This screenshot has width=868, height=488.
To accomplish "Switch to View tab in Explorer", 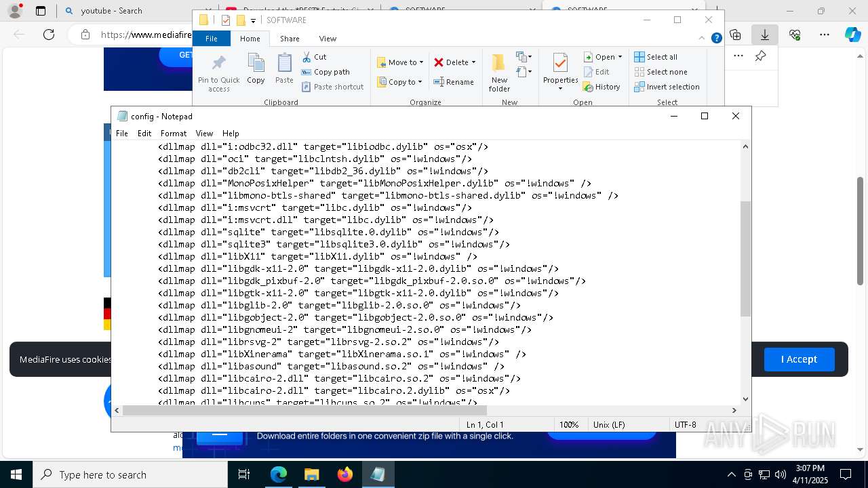I will pos(328,39).
